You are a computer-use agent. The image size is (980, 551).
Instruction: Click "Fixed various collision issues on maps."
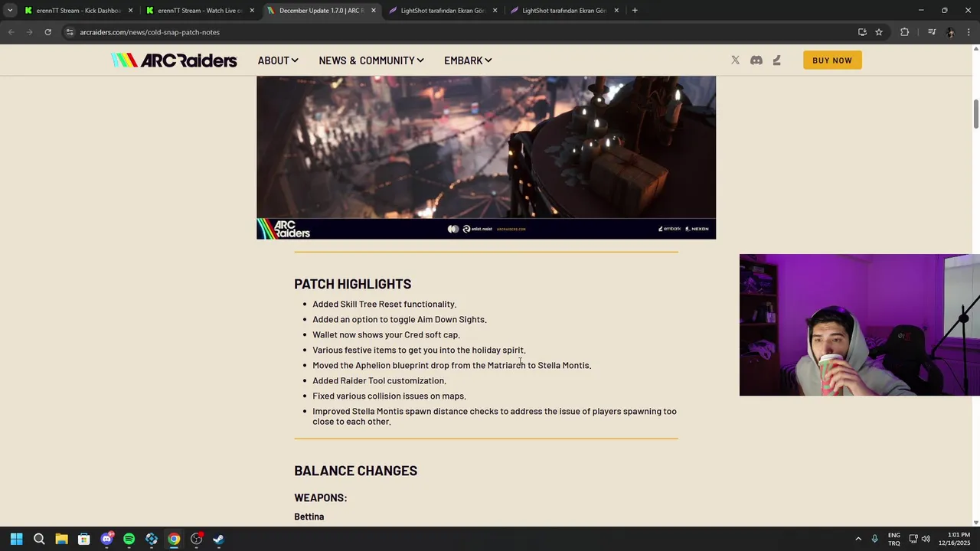click(389, 396)
